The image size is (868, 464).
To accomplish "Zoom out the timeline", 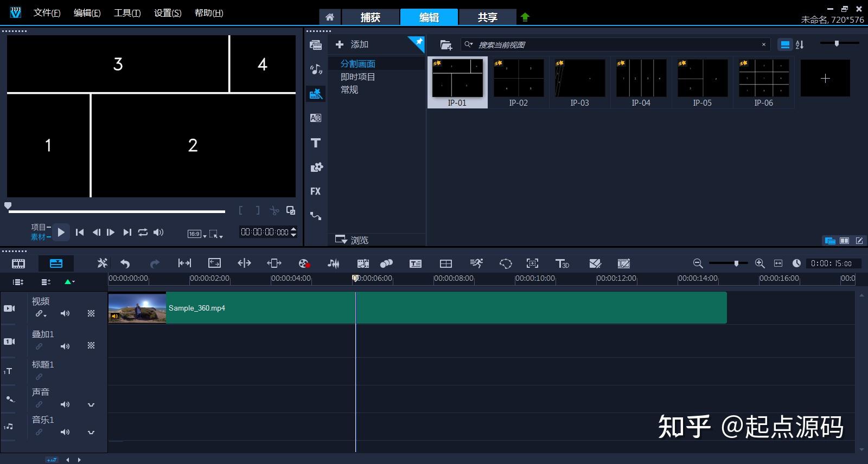I will [x=698, y=263].
